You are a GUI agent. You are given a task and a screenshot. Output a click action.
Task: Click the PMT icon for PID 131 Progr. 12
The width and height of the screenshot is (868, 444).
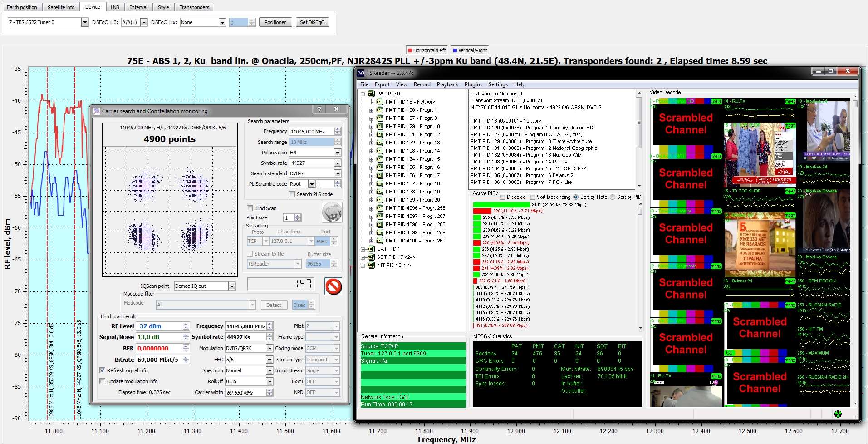380,134
